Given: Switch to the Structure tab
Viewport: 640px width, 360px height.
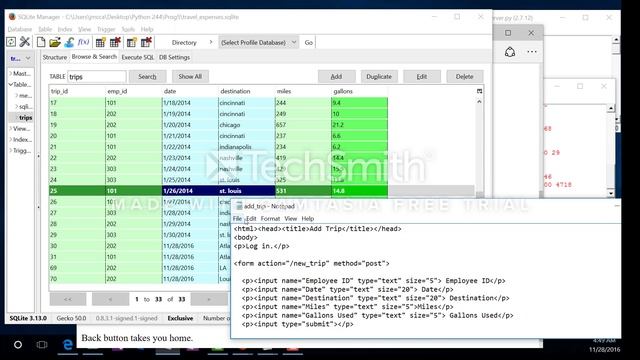Looking at the screenshot, I should (x=55, y=57).
